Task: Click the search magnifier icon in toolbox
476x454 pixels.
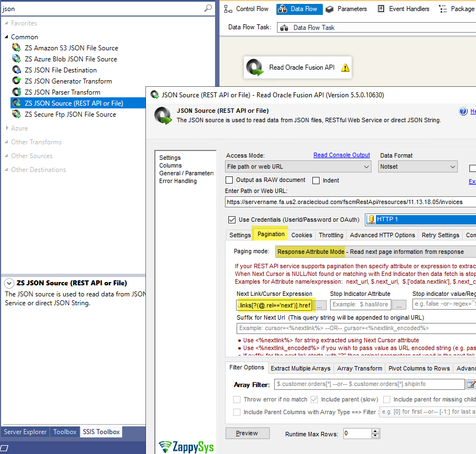Action: 208,8
